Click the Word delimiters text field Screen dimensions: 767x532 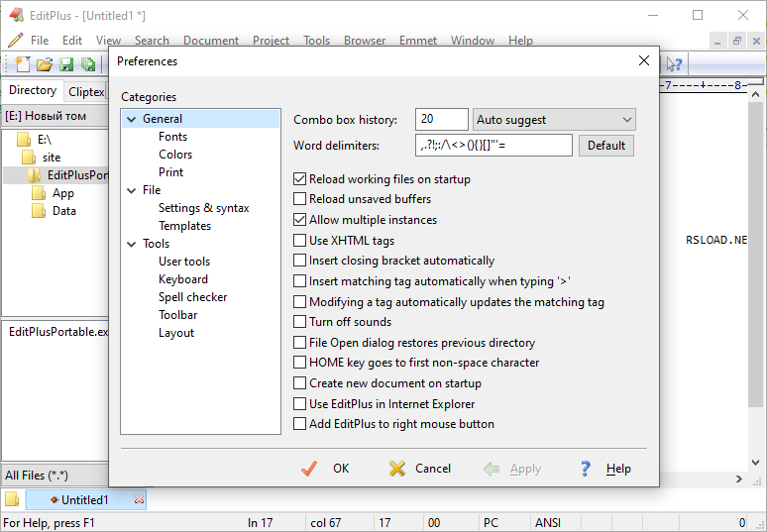point(493,146)
